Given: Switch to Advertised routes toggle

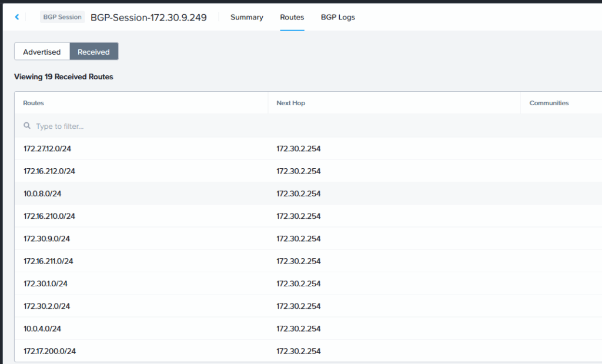Looking at the screenshot, I should click(x=42, y=52).
